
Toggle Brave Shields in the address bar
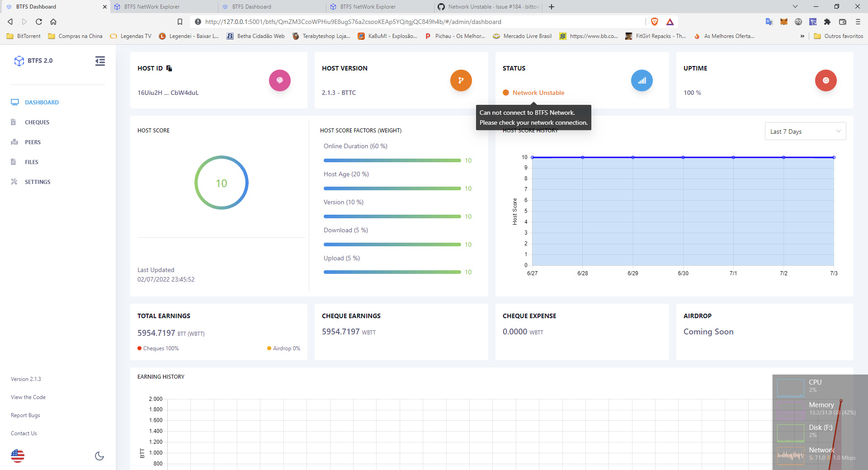coord(655,21)
